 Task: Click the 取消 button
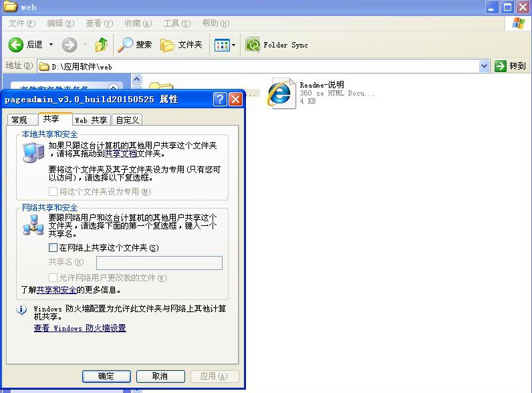(160, 376)
